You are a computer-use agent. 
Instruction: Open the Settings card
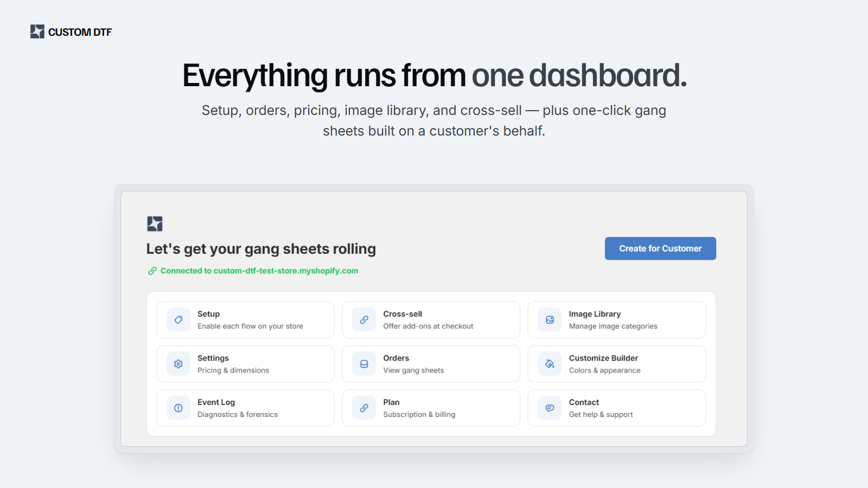point(246,364)
